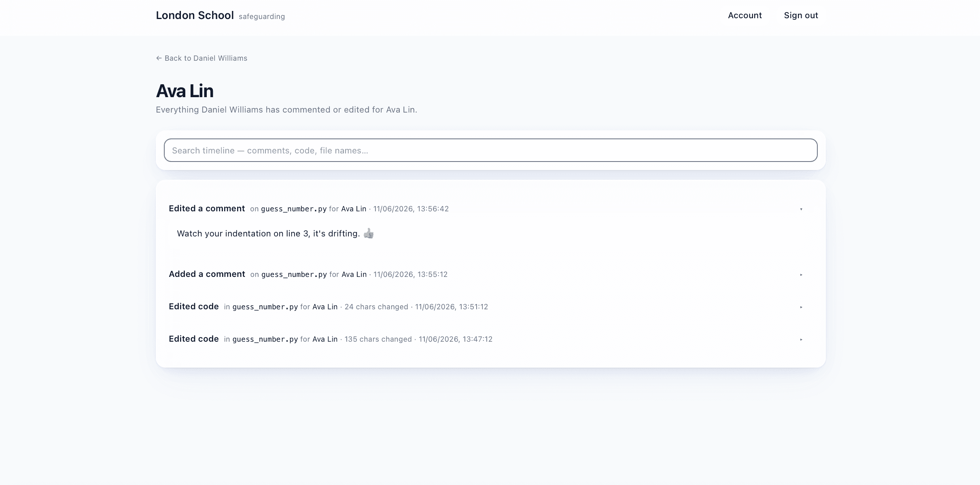Collapse the 'Edited a comment' 13:56:42 entry arrow

click(x=801, y=209)
